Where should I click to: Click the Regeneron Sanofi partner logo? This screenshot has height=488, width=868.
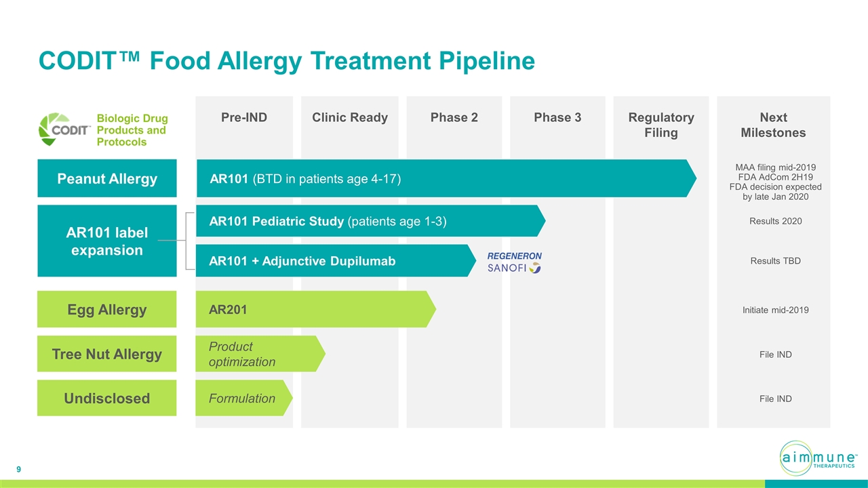pos(515,262)
